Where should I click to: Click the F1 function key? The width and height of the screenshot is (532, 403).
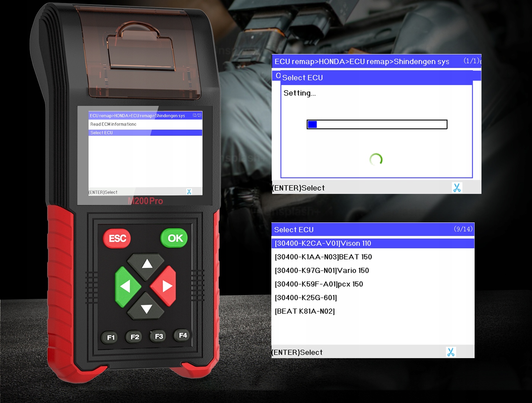[x=111, y=337]
